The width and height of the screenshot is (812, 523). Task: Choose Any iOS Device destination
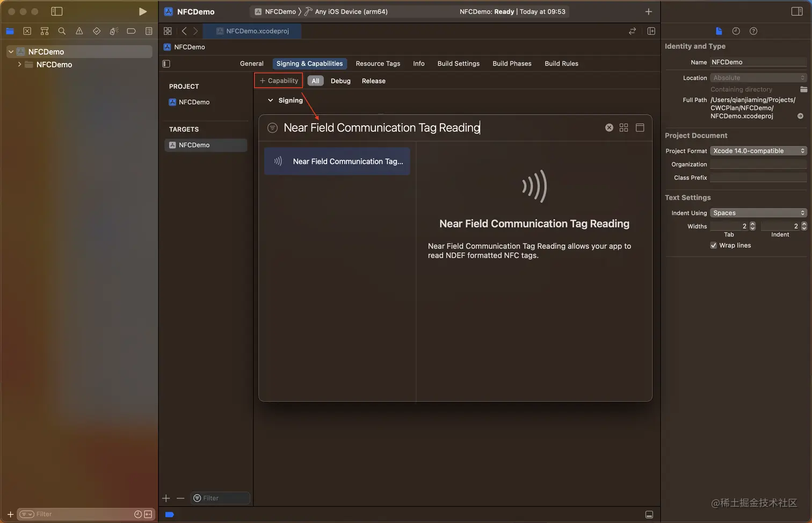point(346,11)
